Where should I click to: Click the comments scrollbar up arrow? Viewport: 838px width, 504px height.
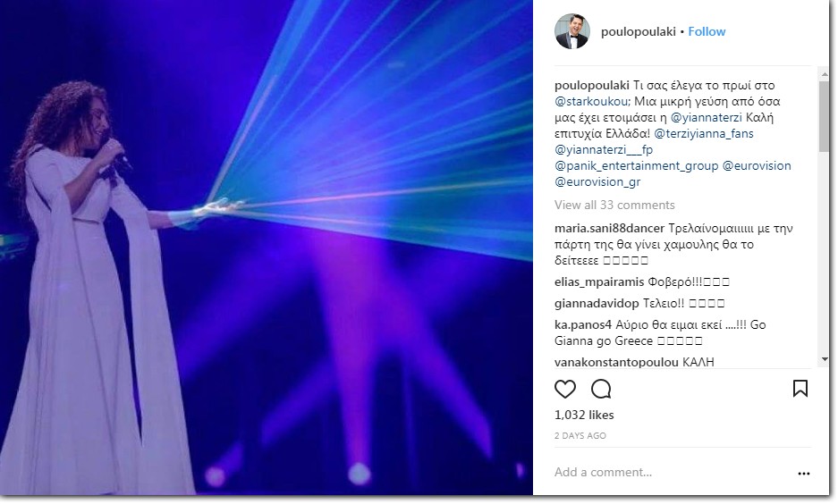point(824,75)
